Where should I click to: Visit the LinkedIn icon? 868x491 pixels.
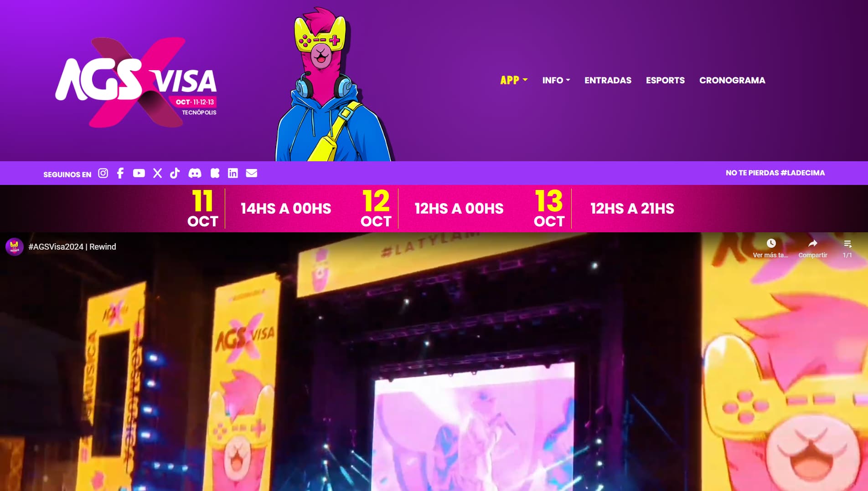pyautogui.click(x=233, y=173)
